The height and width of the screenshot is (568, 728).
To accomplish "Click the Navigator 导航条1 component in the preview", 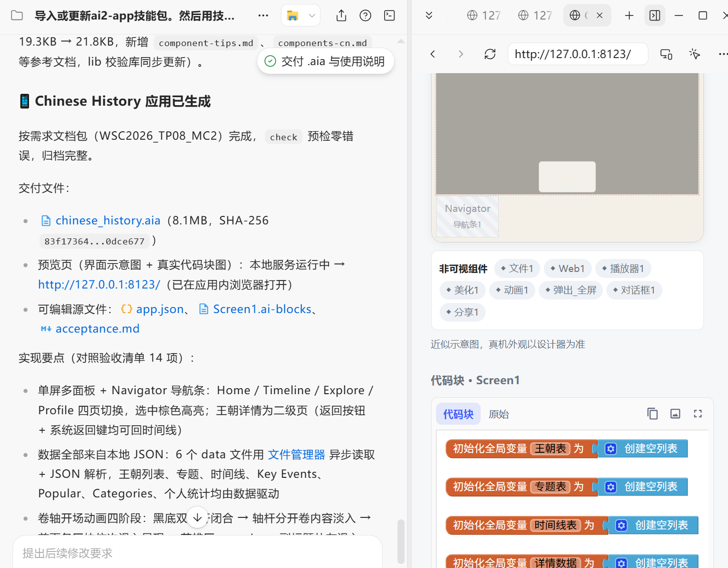I will (x=468, y=216).
